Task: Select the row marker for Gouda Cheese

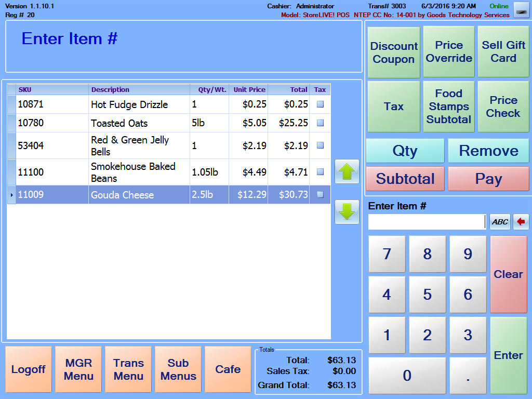Action: (12, 195)
